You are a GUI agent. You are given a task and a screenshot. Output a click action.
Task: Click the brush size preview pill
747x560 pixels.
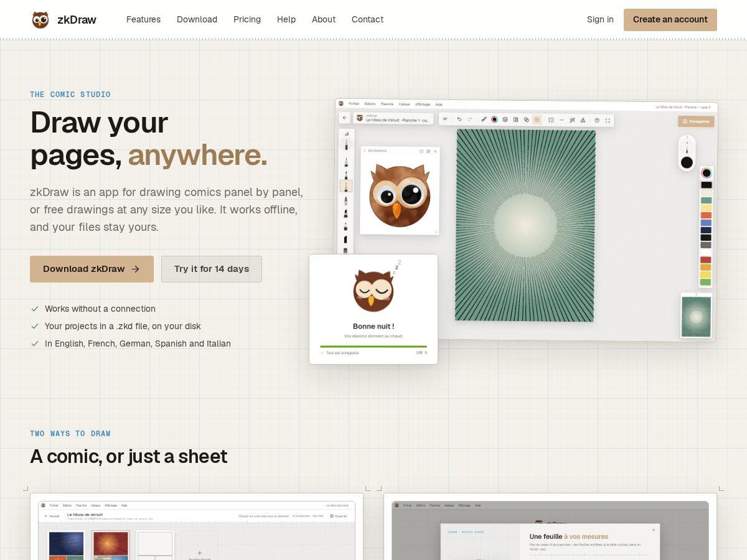(687, 153)
